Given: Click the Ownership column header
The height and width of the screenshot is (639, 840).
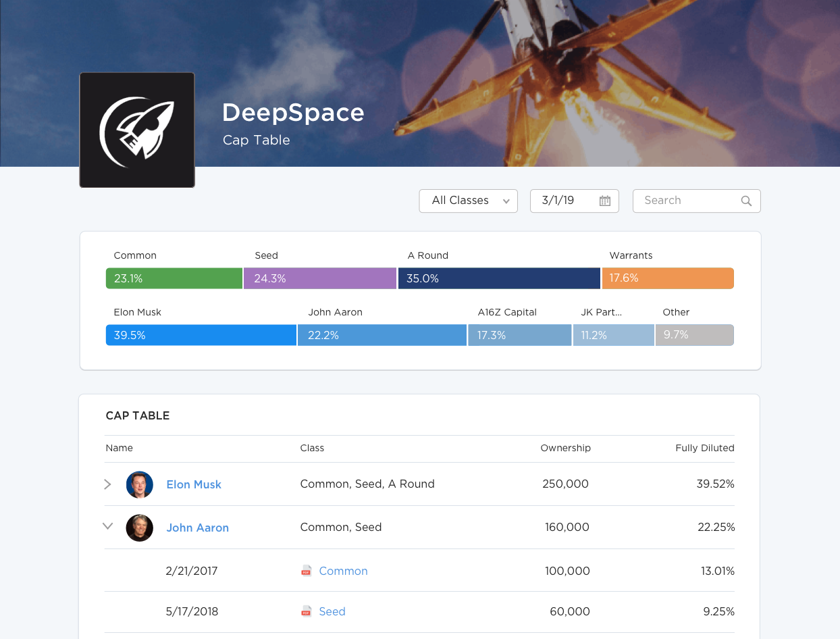Looking at the screenshot, I should tap(566, 448).
